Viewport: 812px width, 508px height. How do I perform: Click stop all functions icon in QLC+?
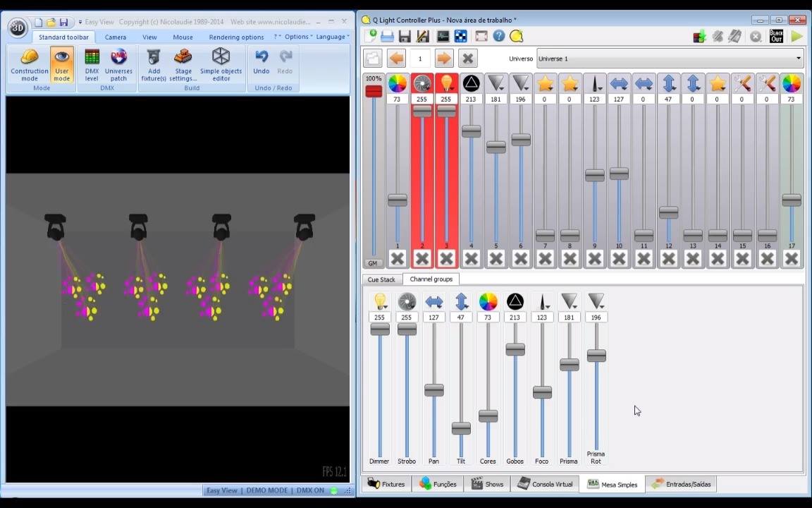(756, 36)
